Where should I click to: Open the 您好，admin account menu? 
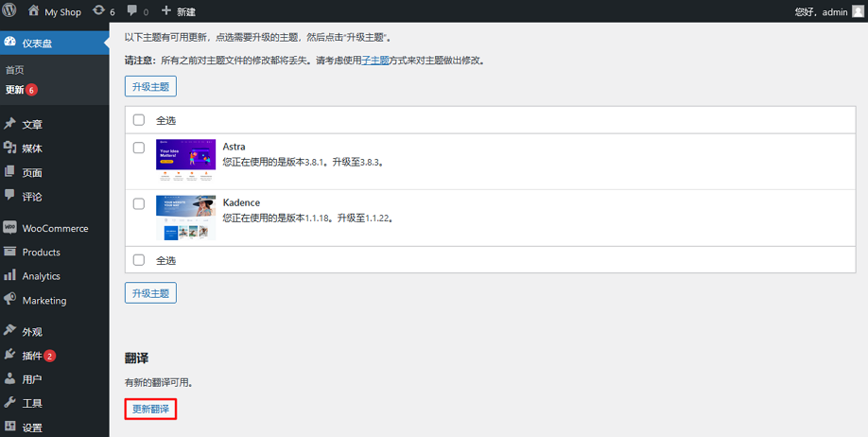click(828, 11)
